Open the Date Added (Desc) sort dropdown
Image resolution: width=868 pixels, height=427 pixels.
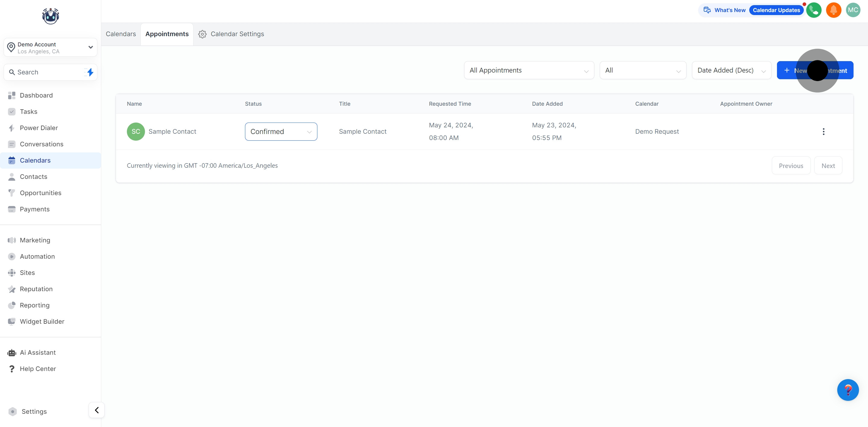tap(731, 70)
